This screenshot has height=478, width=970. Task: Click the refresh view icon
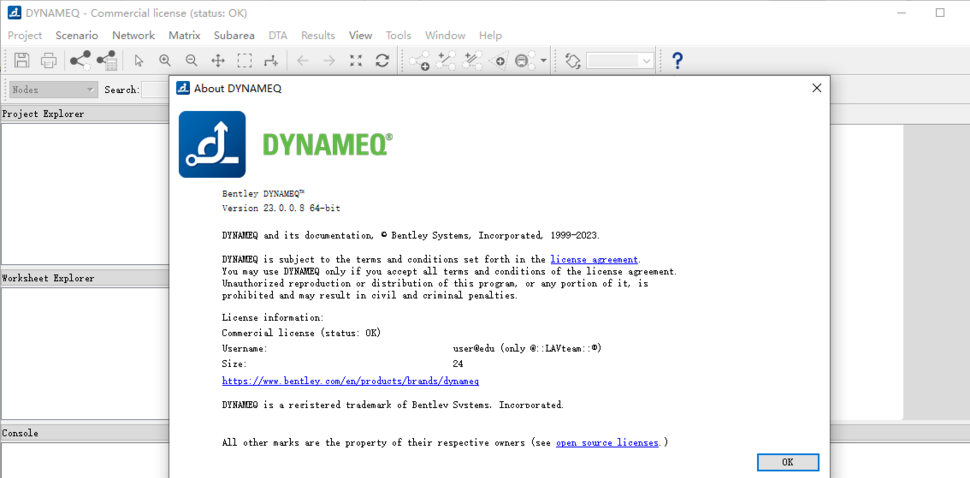pyautogui.click(x=382, y=61)
